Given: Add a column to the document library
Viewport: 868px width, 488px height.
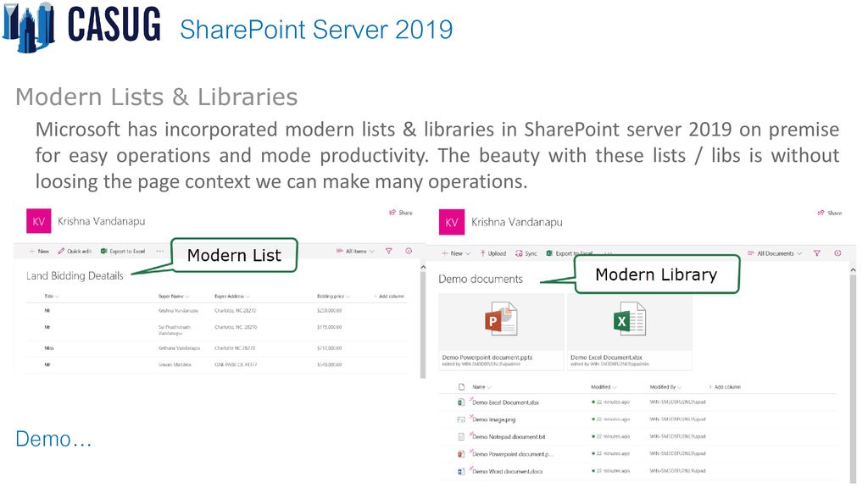Looking at the screenshot, I should point(725,387).
